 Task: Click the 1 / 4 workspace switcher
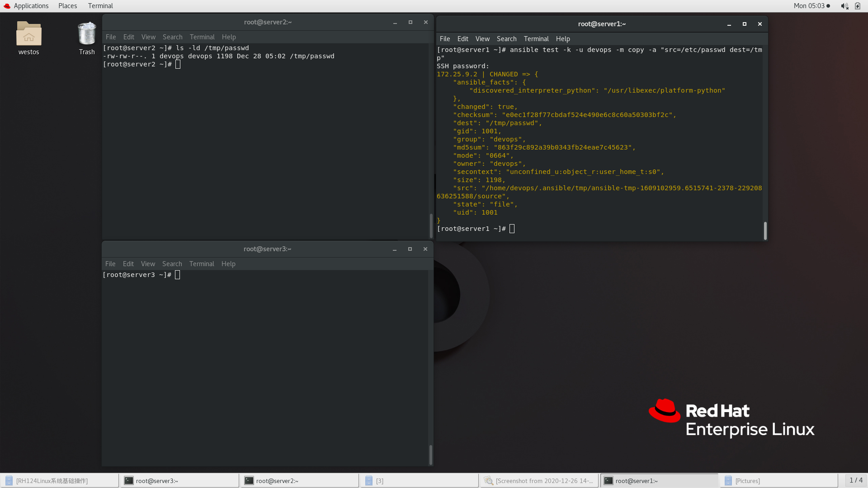coord(855,480)
